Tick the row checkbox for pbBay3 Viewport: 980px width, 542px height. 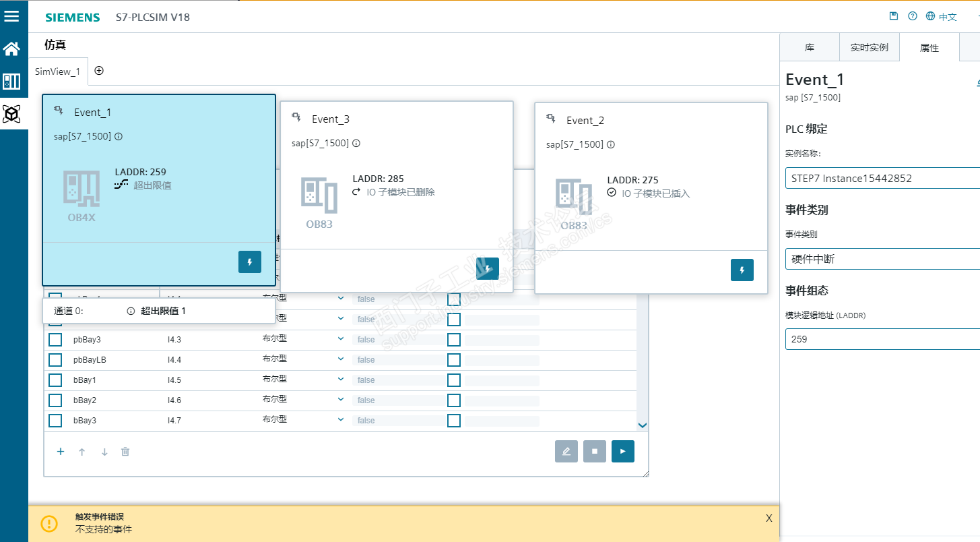pyautogui.click(x=55, y=340)
